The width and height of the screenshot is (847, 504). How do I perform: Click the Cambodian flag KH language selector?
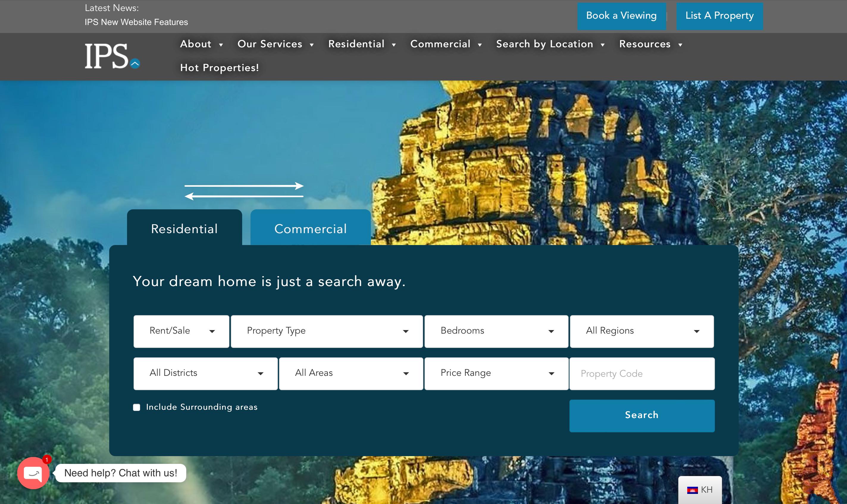click(x=699, y=489)
